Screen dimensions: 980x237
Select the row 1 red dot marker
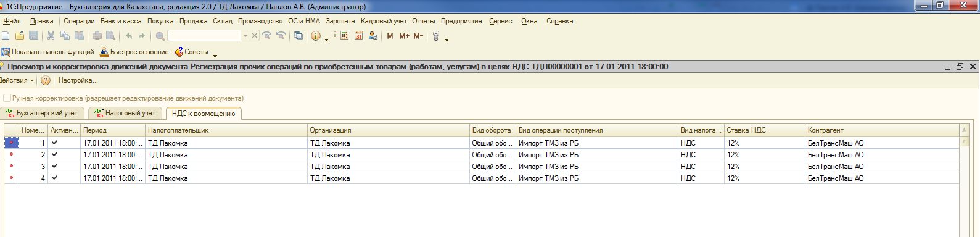11,143
